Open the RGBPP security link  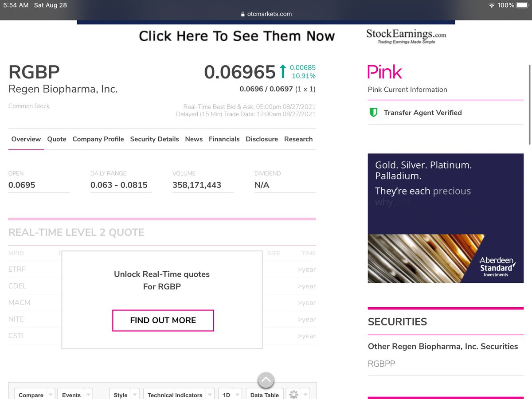(x=381, y=364)
